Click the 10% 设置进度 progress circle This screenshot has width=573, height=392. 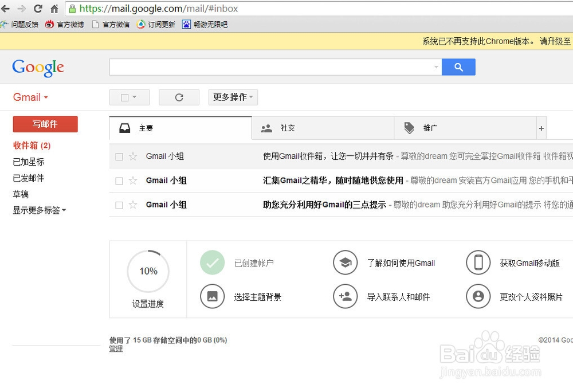(x=148, y=271)
